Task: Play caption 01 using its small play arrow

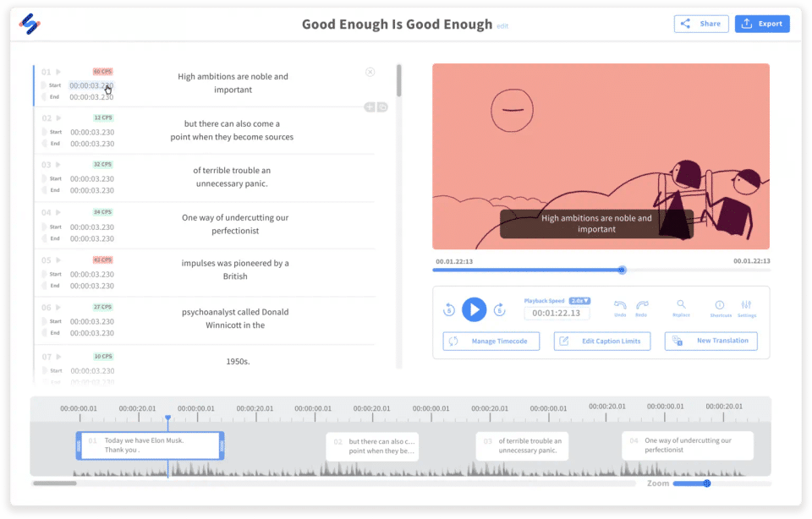Action: (x=58, y=72)
